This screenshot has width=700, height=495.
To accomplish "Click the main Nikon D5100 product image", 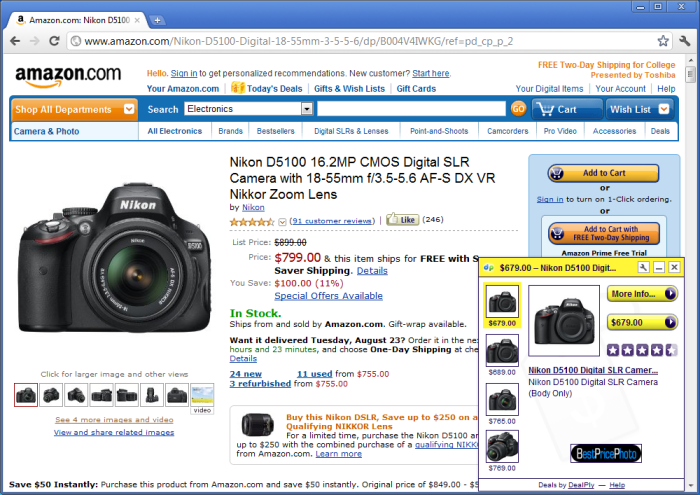I will click(114, 258).
